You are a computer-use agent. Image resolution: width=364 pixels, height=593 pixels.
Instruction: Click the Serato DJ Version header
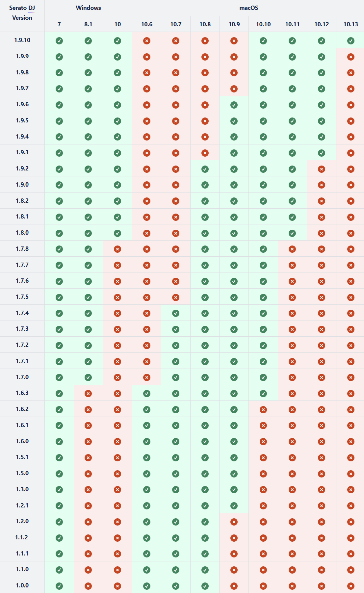tap(22, 13)
